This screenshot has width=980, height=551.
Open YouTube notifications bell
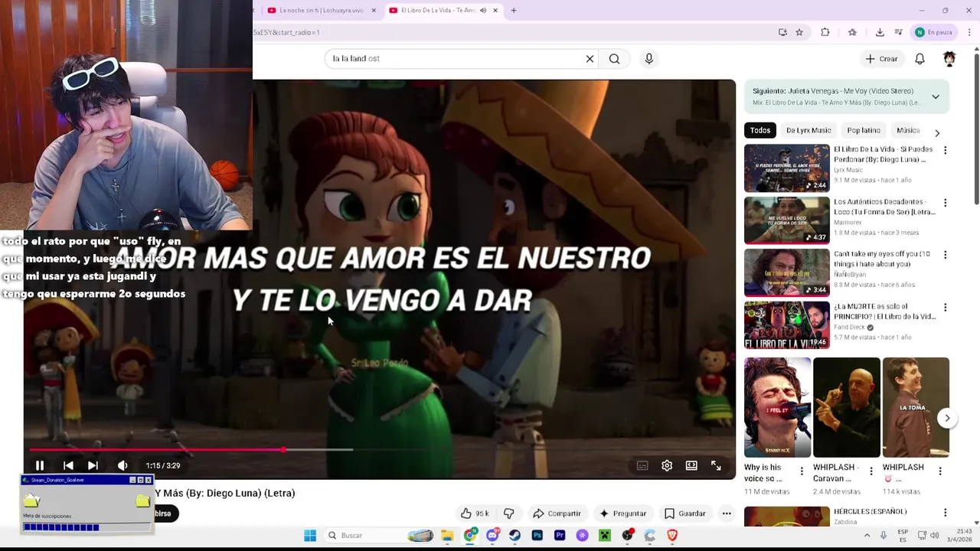point(920,59)
